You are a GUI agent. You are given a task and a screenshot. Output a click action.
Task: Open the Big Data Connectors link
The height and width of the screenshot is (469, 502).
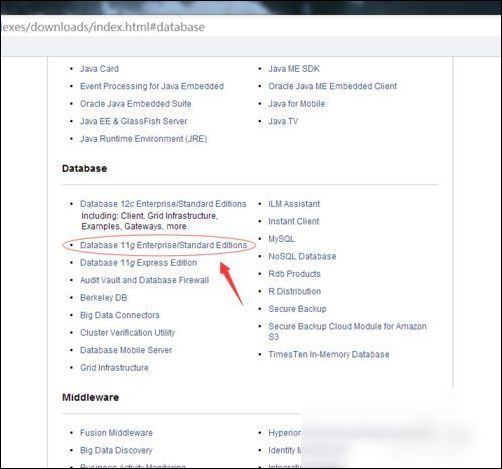[x=120, y=315]
